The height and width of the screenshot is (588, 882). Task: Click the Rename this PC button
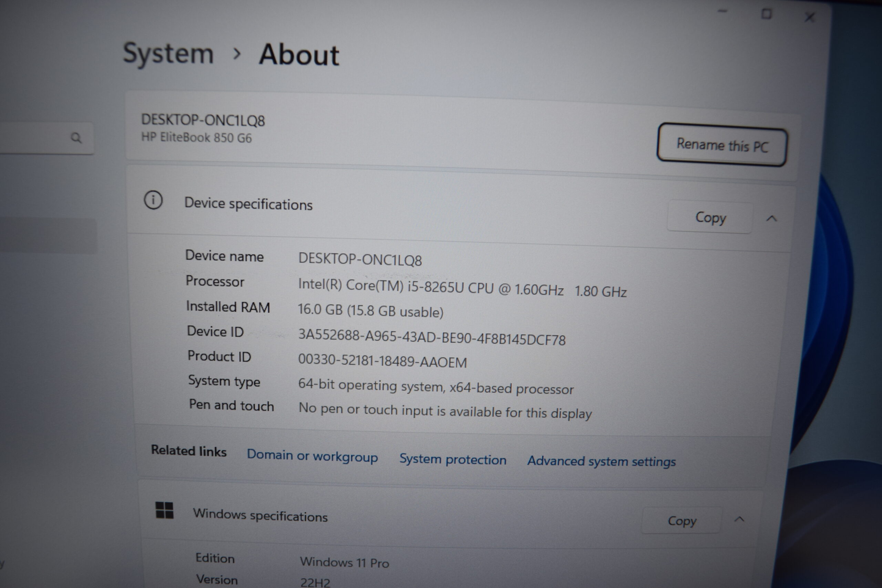(722, 145)
